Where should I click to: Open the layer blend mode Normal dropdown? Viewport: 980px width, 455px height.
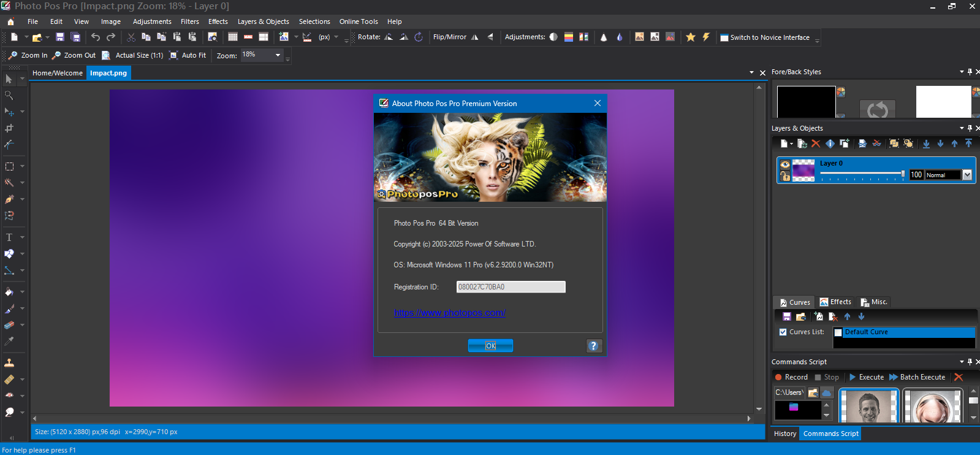tap(967, 175)
